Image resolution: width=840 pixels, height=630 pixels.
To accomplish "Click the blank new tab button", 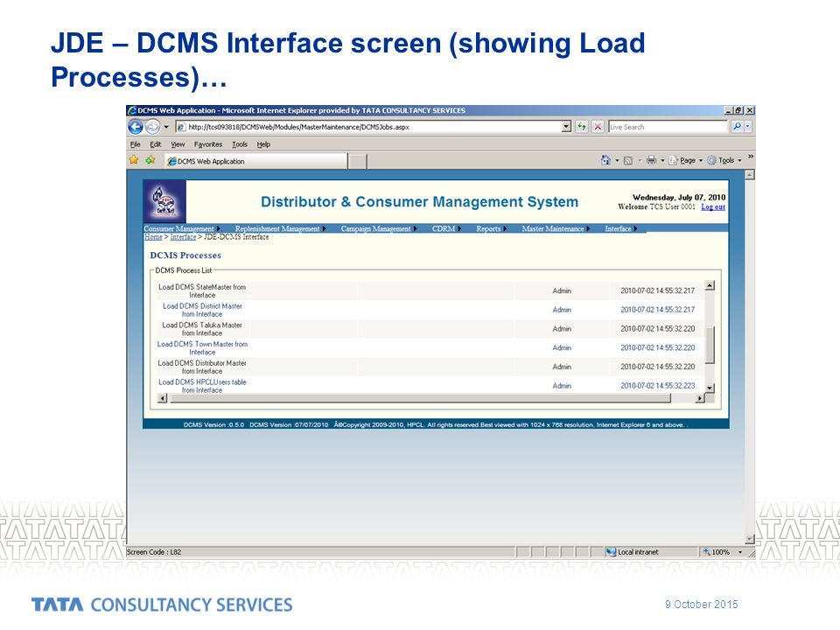I will click(357, 161).
